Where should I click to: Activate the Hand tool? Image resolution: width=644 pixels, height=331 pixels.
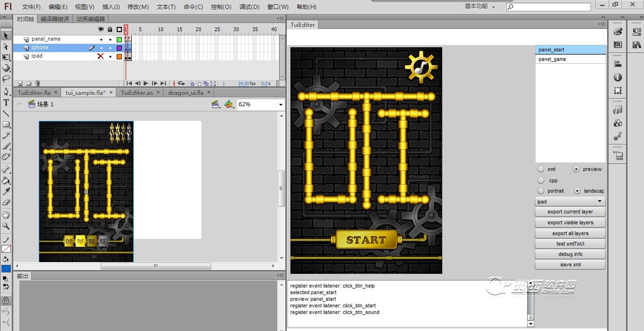click(6, 215)
